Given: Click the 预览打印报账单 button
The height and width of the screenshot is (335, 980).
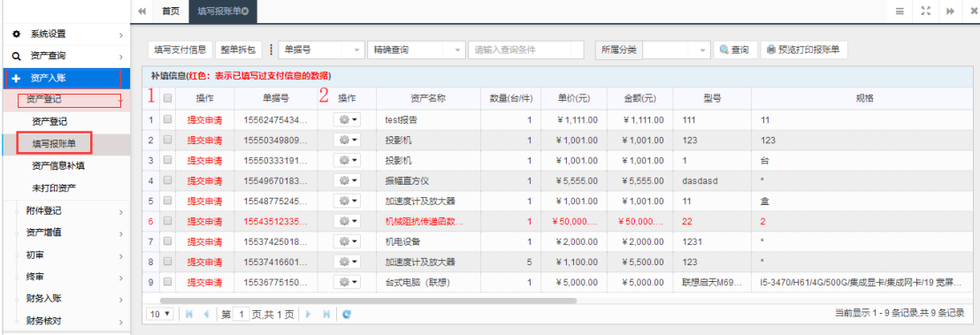Looking at the screenshot, I should coord(804,50).
